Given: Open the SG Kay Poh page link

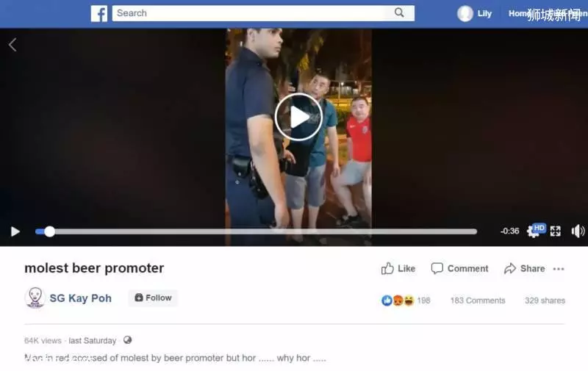Looking at the screenshot, I should pyautogui.click(x=81, y=298).
